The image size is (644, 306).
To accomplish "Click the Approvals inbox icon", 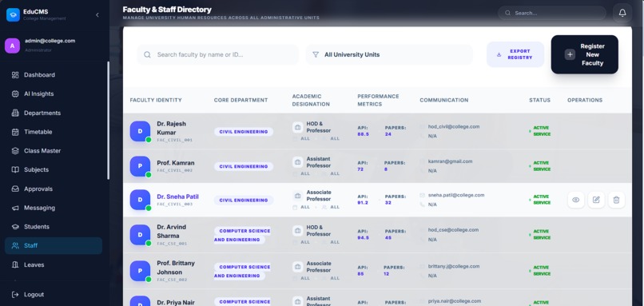I will point(15,189).
